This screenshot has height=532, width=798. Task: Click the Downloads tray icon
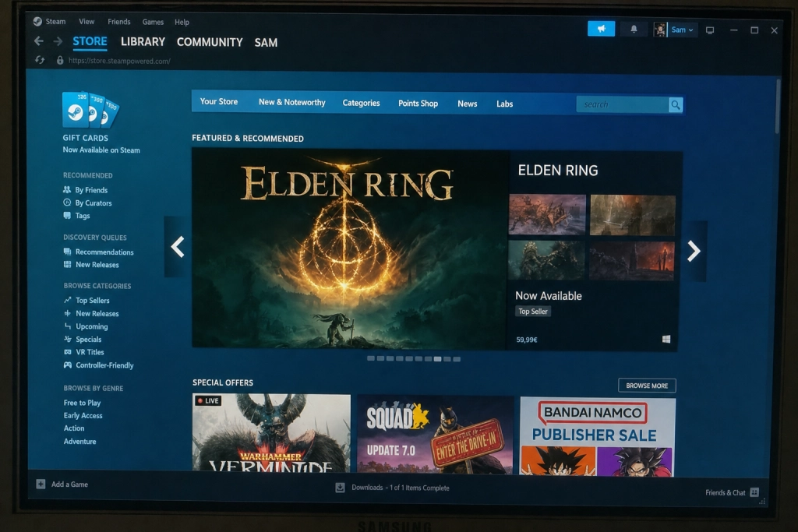pyautogui.click(x=340, y=488)
